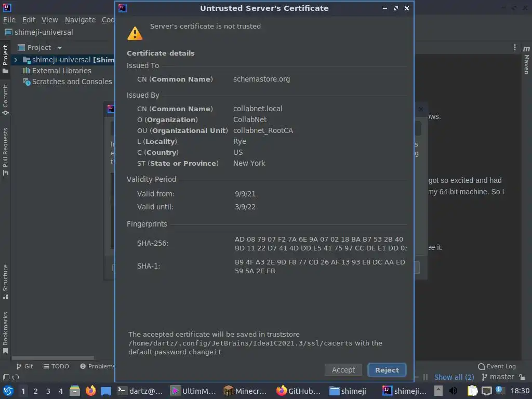This screenshot has width=532, height=399.
Task: Click the shimeji-universal breadcrumb in navigation bar
Action: click(x=39, y=32)
